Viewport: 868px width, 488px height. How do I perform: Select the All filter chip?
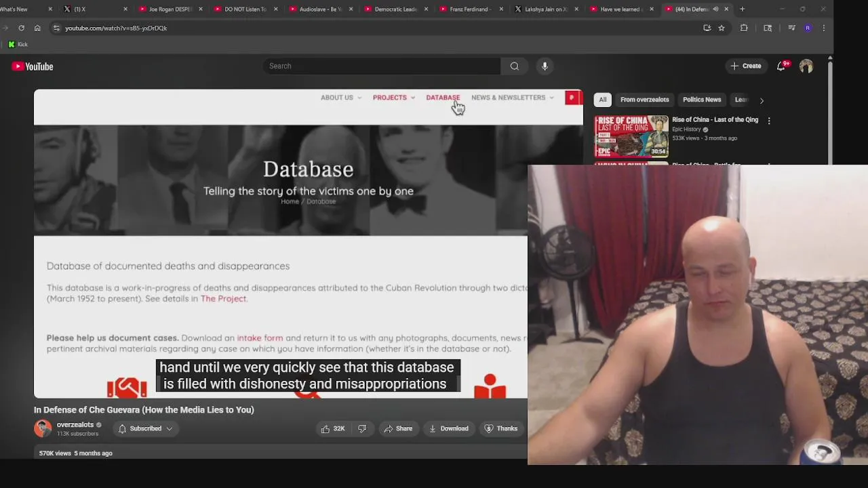click(602, 100)
